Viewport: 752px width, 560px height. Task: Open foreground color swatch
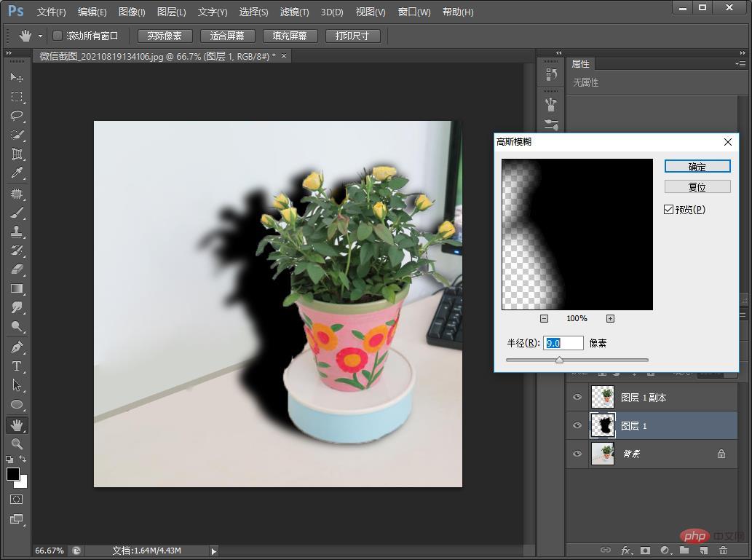pos(13,473)
